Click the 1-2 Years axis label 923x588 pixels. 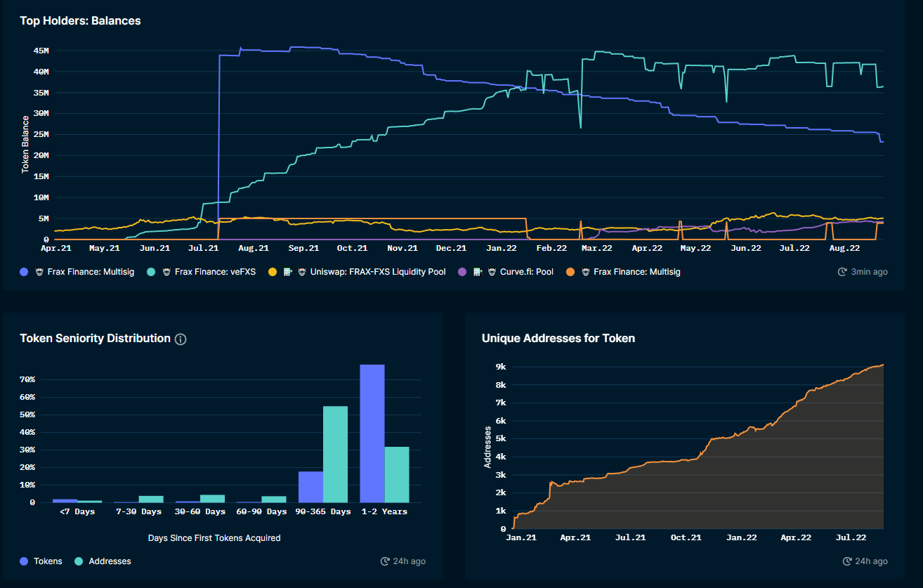(384, 511)
